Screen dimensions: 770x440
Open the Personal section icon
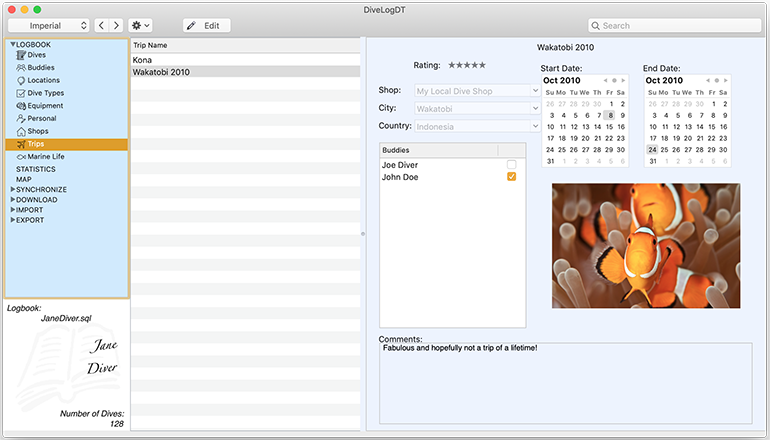(x=21, y=118)
